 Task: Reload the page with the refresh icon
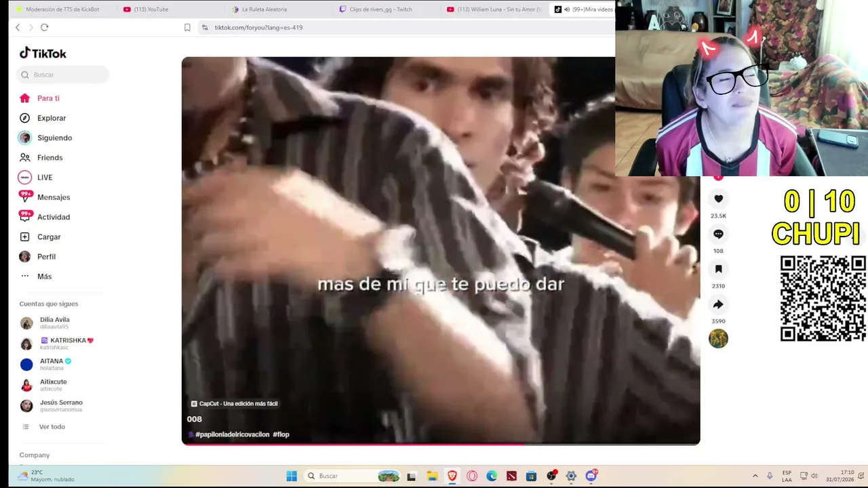(x=45, y=27)
